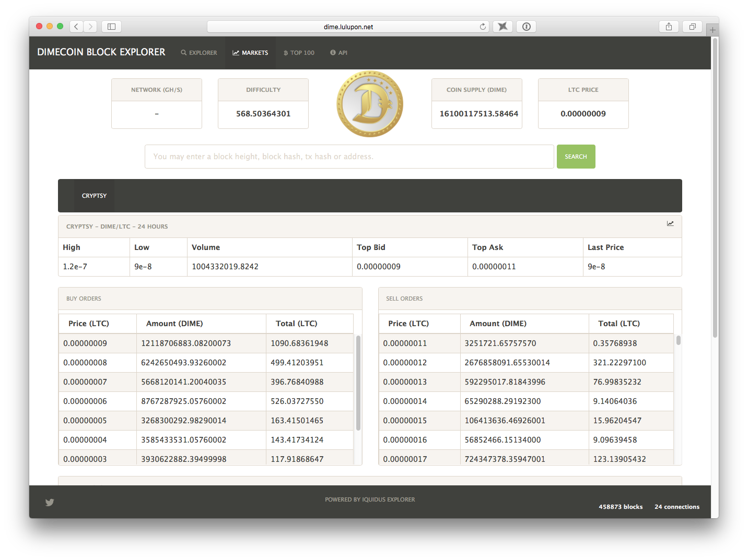
Task: Click the Last Price column header
Action: (606, 247)
